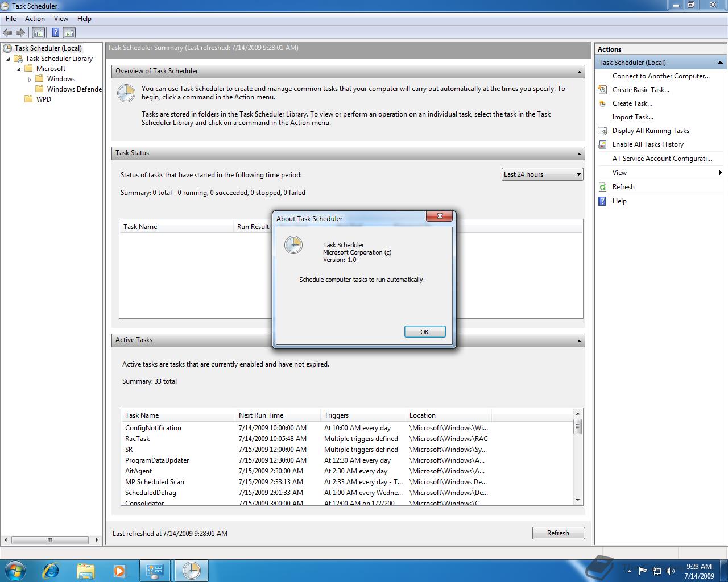Screen dimensions: 728x582
Task: Click AT Service Account Configuration action
Action: (662, 159)
